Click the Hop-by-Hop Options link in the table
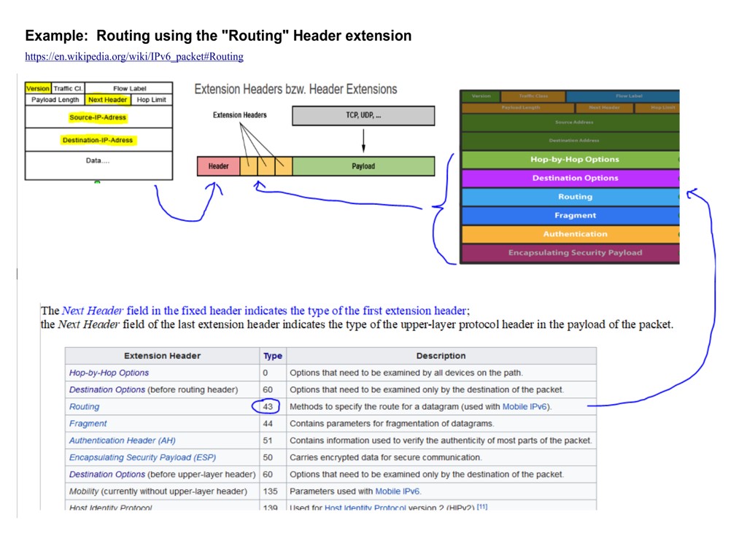Viewport: 747px width, 560px height. point(109,373)
